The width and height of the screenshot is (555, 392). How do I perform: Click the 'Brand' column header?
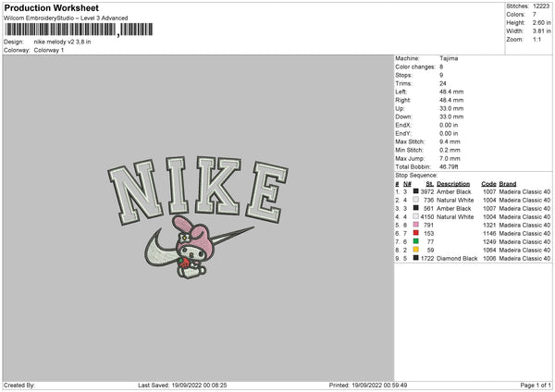(508, 184)
